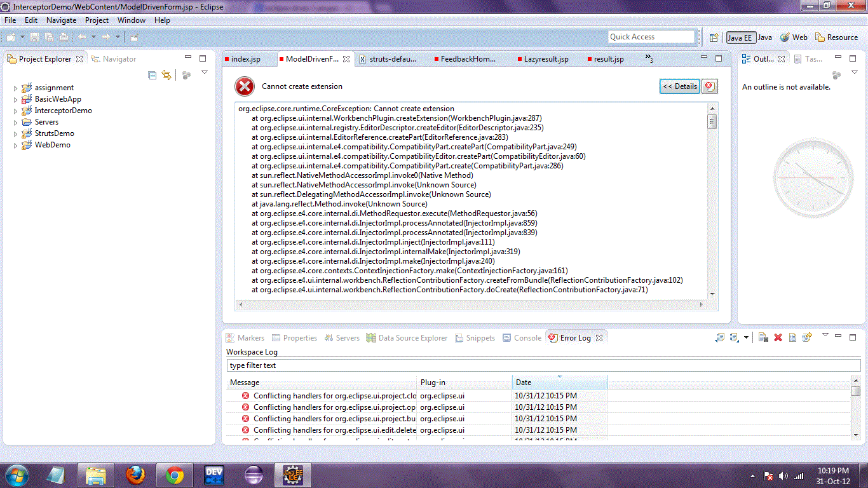Close the Project Explorer view
Viewport: 868px width, 488px height.
79,59
